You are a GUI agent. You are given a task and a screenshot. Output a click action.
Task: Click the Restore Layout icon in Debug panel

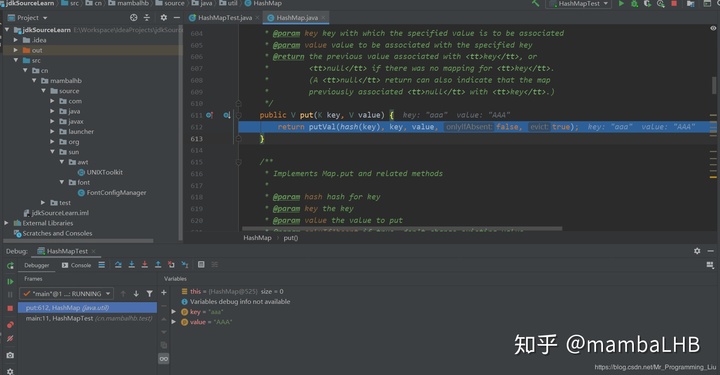pos(710,265)
